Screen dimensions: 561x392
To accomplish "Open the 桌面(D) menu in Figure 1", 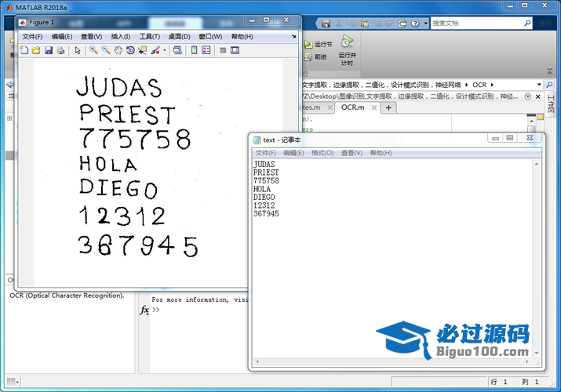I will [179, 36].
